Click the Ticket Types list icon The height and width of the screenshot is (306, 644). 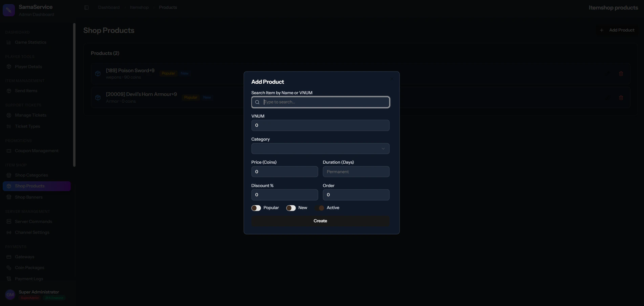(x=9, y=126)
